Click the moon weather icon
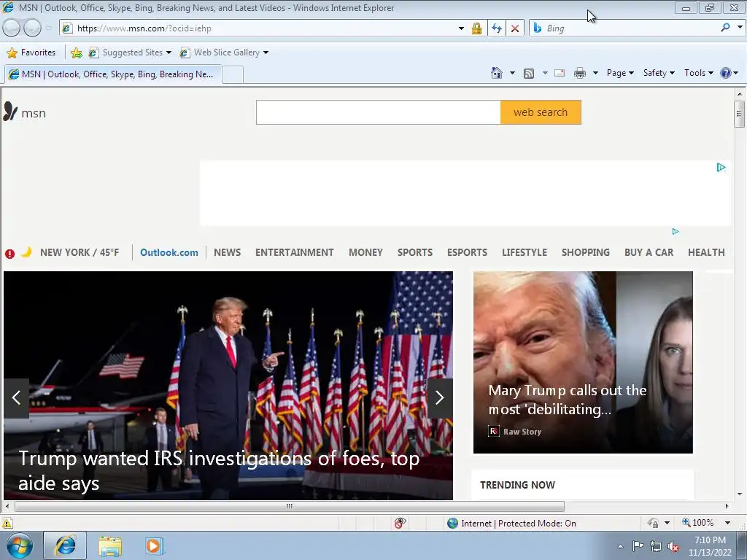The height and width of the screenshot is (560, 747). coord(27,252)
